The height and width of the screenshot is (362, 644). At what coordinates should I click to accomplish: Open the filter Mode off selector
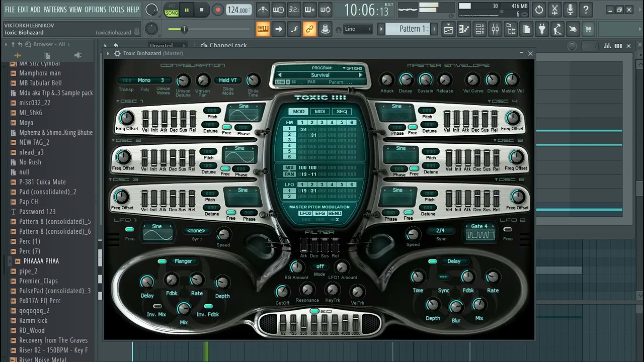point(320,266)
